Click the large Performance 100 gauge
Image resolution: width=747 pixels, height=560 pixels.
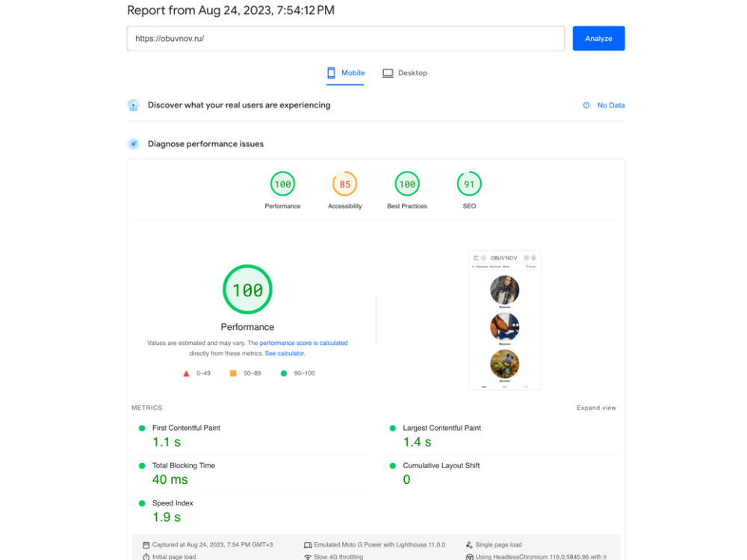[x=247, y=290]
